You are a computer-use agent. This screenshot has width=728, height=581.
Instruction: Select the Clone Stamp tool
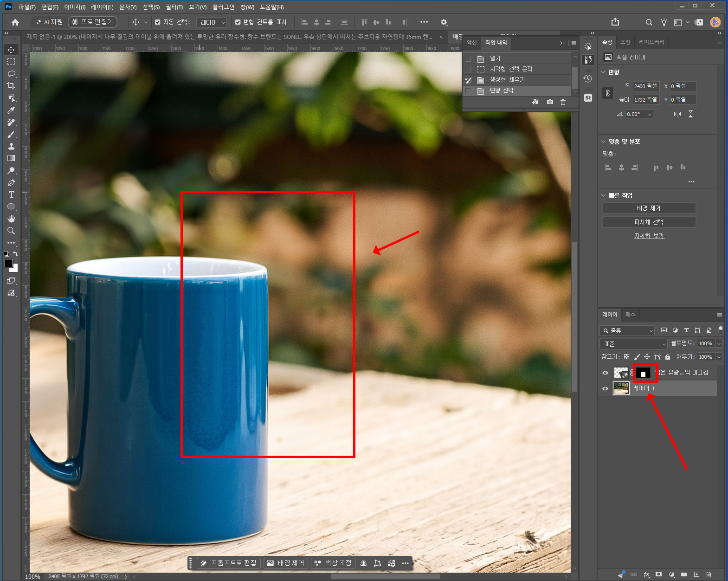coord(11,146)
